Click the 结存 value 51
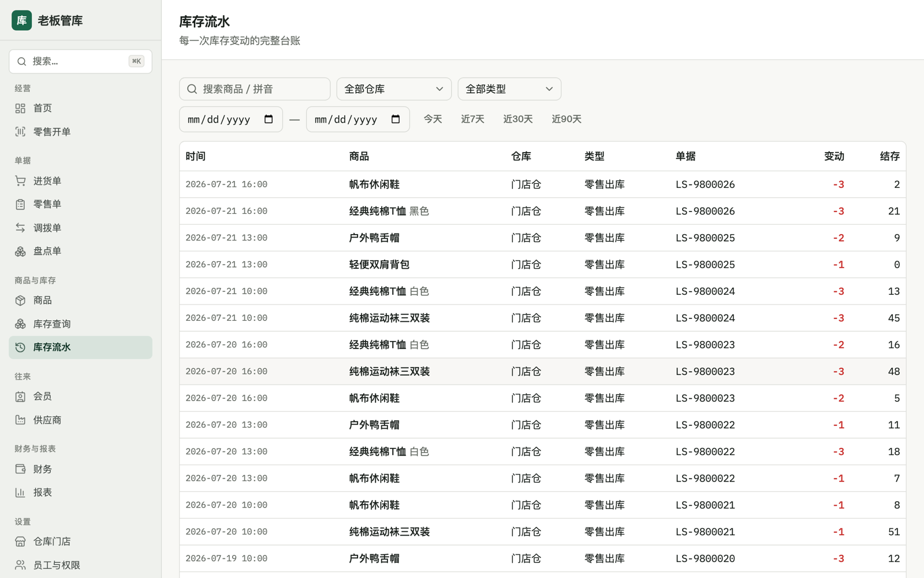The width and height of the screenshot is (924, 578). click(894, 532)
